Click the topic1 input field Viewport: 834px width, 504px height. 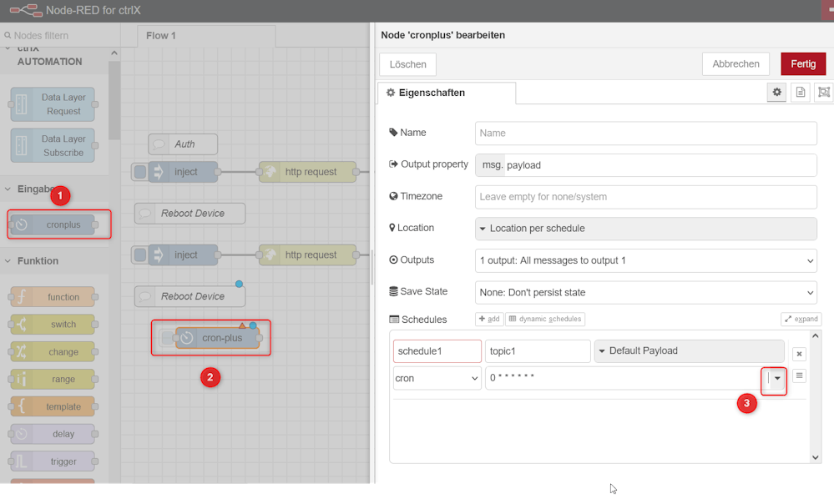(x=538, y=351)
